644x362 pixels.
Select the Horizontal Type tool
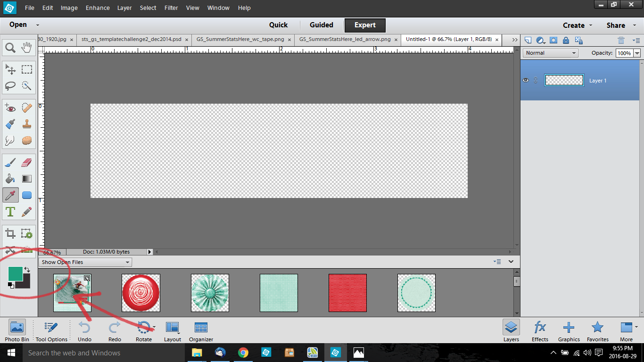click(10, 212)
